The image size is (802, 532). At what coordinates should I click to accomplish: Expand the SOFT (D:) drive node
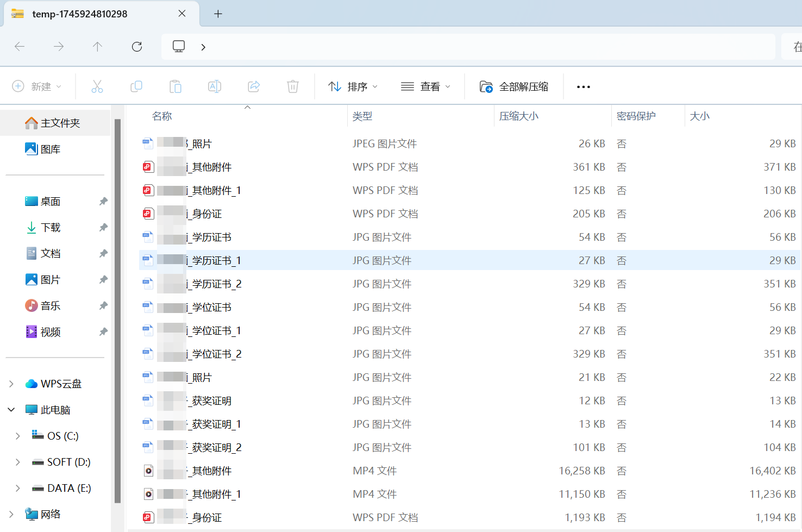pyautogui.click(x=18, y=462)
